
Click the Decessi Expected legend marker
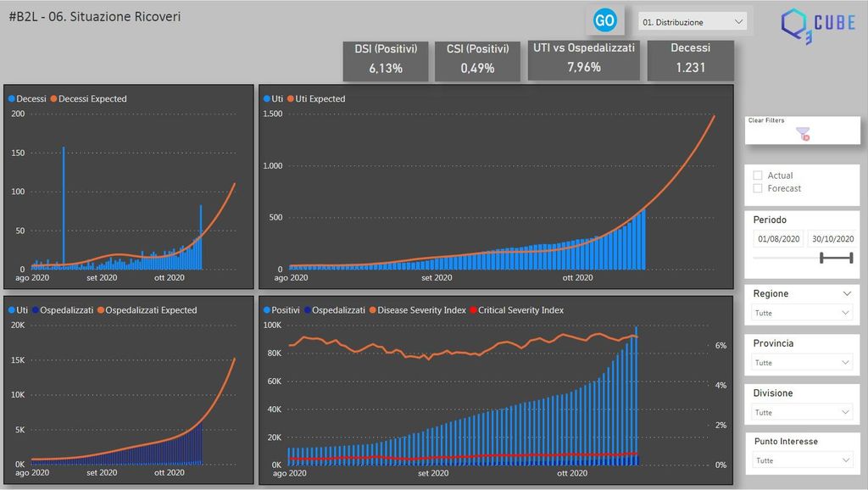coord(56,99)
